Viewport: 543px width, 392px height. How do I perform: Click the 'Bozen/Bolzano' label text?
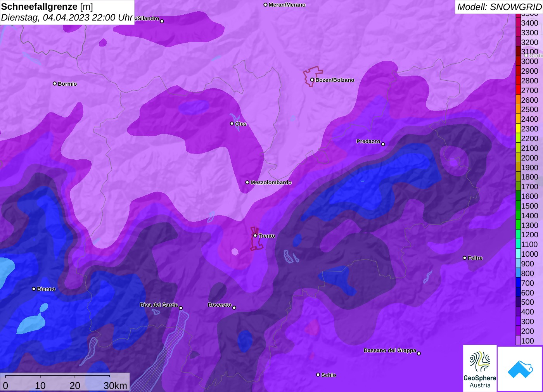pos(335,80)
